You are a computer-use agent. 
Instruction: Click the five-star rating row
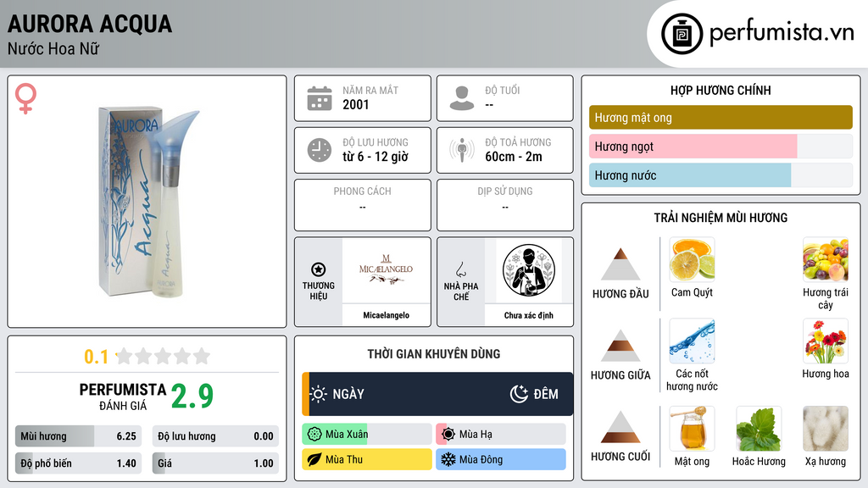click(163, 356)
